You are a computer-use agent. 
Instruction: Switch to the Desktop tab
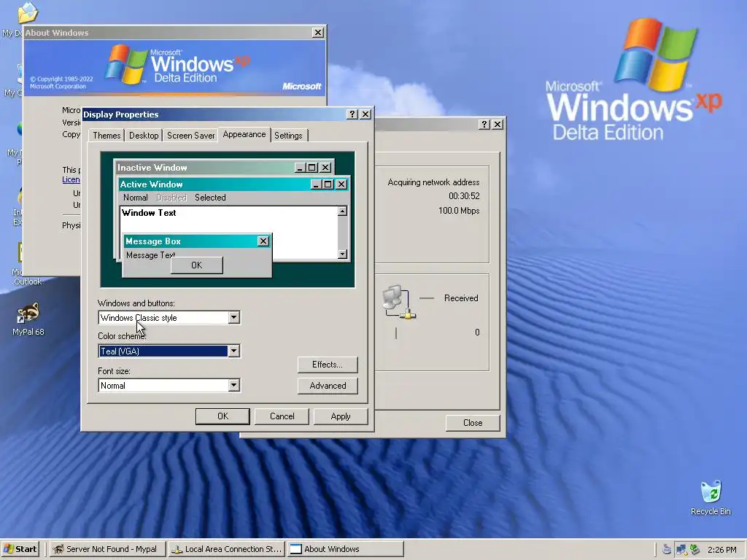[144, 135]
